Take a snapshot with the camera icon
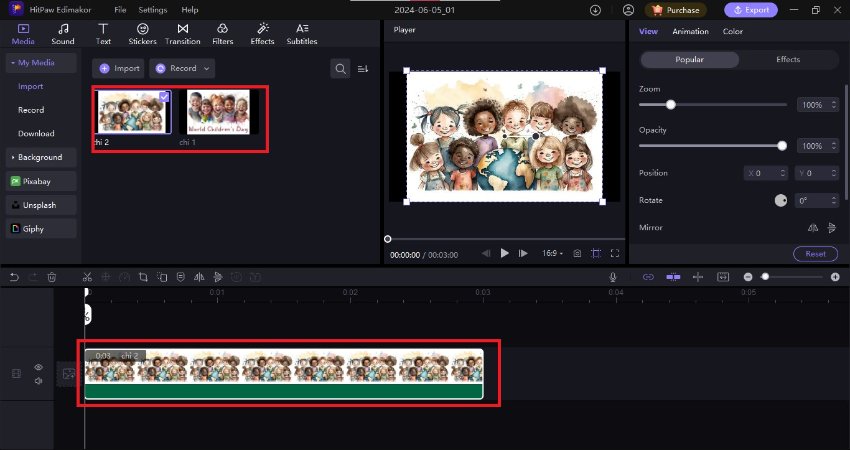Viewport: 850px width, 450px height. (577, 253)
